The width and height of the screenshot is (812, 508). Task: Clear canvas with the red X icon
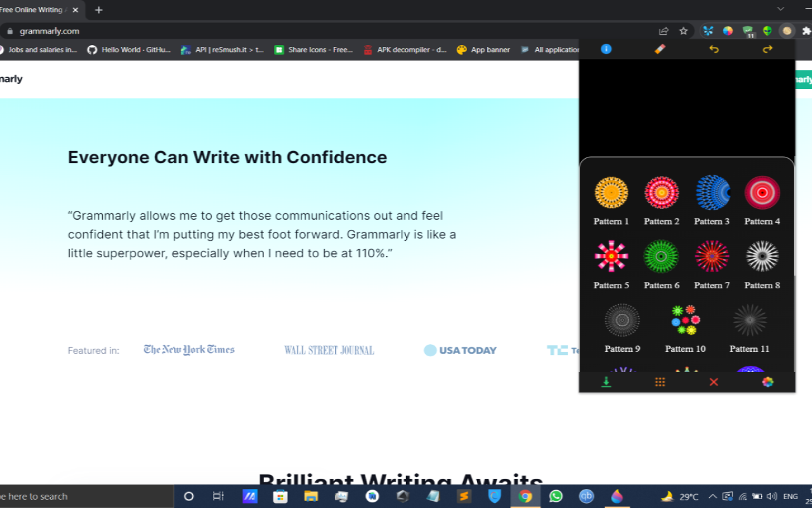point(714,382)
